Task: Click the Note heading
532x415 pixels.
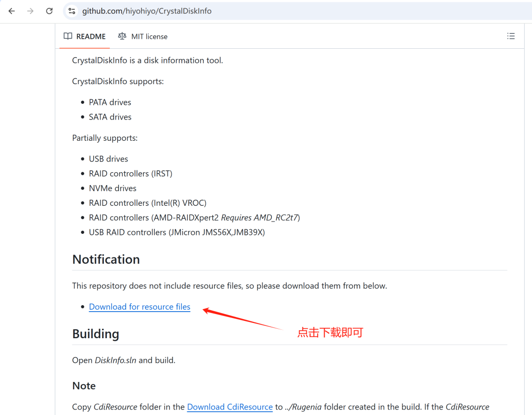Action: (84, 386)
